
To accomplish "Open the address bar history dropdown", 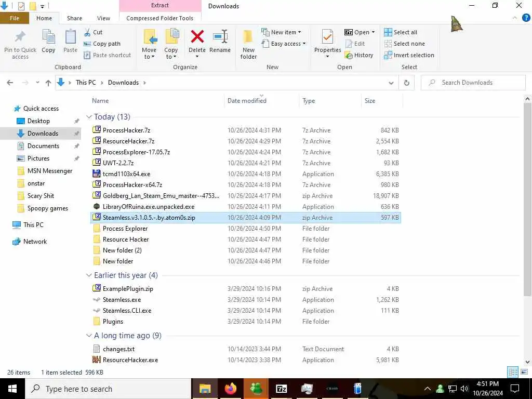I will [391, 83].
